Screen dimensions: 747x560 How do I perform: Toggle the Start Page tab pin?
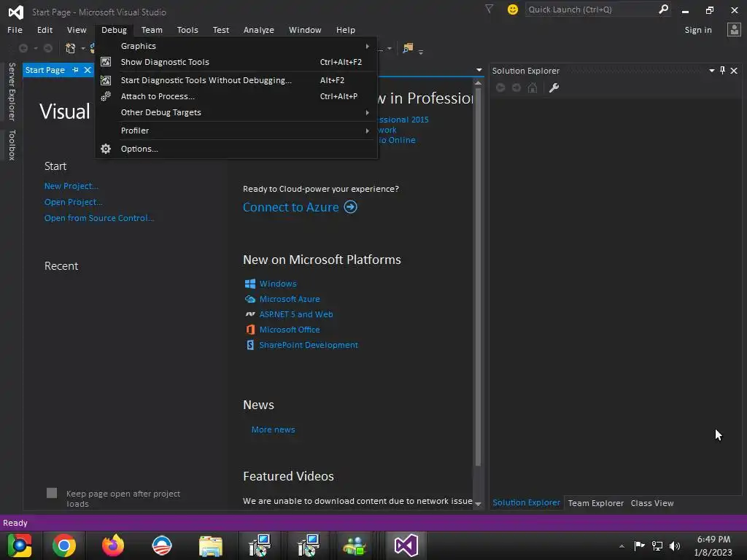75,70
